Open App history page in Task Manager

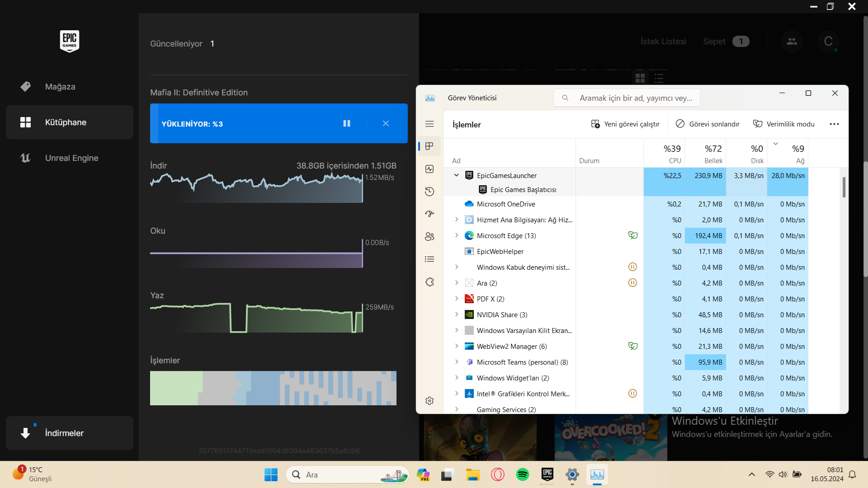pos(429,192)
